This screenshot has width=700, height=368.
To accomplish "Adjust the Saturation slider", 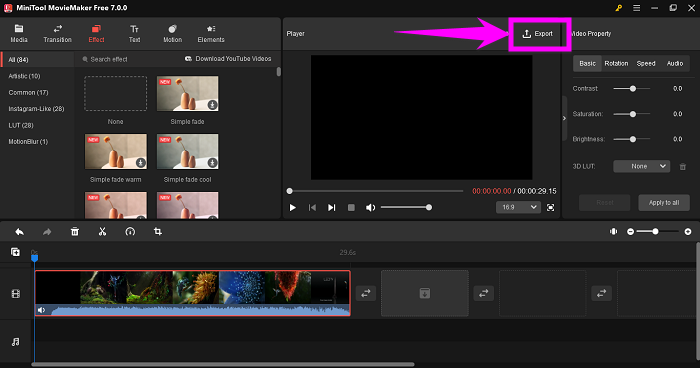I will [631, 114].
